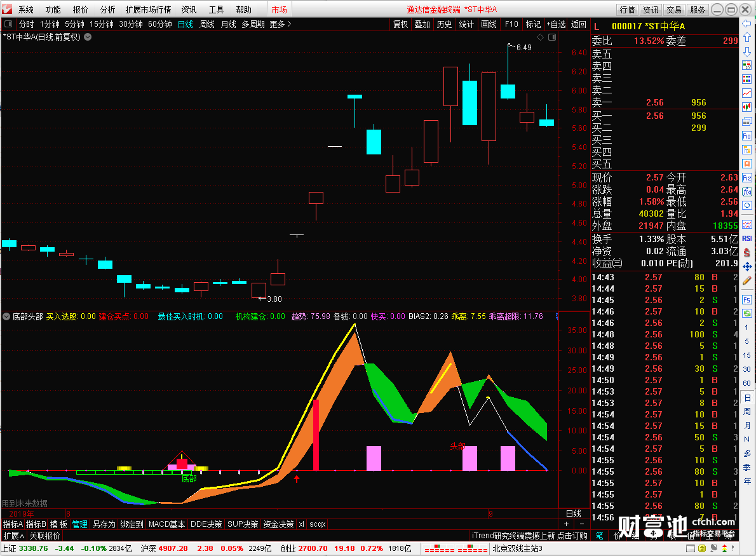The height and width of the screenshot is (556, 756).
Task: Click the 行情 button at top right
Action: (627, 10)
